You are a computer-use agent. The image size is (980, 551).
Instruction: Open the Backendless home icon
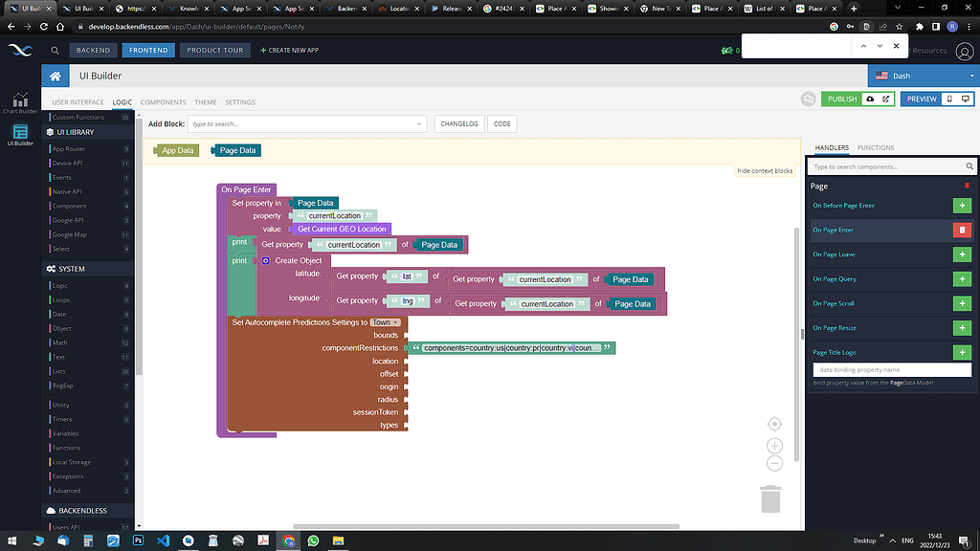21,50
